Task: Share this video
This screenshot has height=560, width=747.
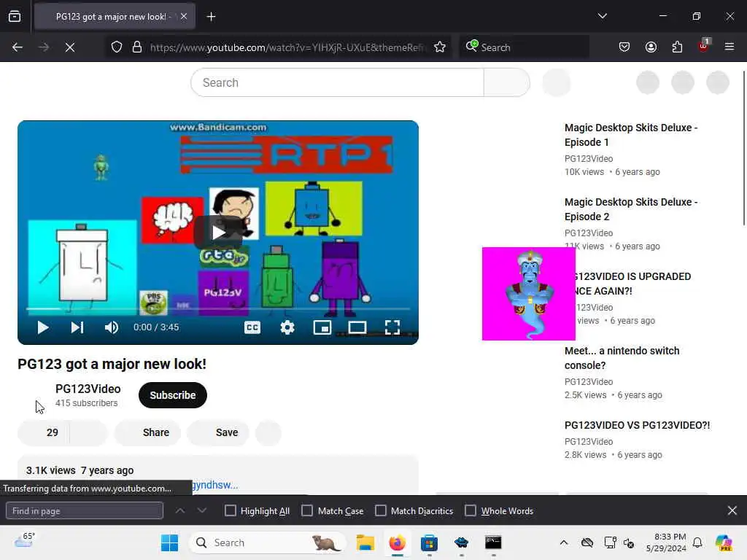Action: pyautogui.click(x=147, y=432)
